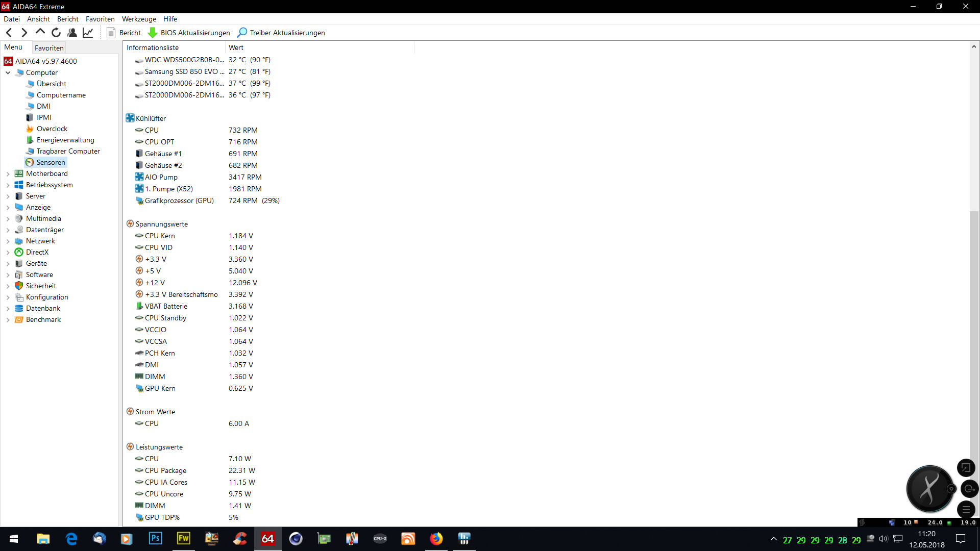This screenshot has width=980, height=551.
Task: Switch to the Favoriten tab
Action: coord(49,48)
